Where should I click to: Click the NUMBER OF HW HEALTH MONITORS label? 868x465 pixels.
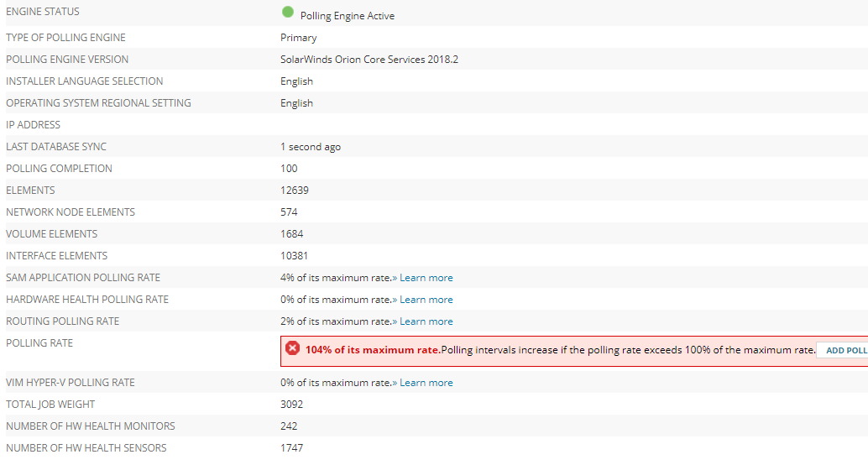(x=90, y=426)
